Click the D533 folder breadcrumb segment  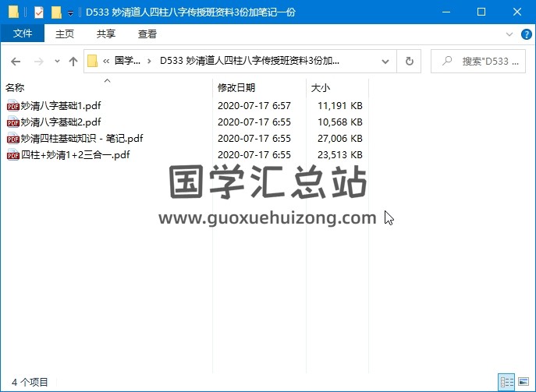[x=250, y=61]
